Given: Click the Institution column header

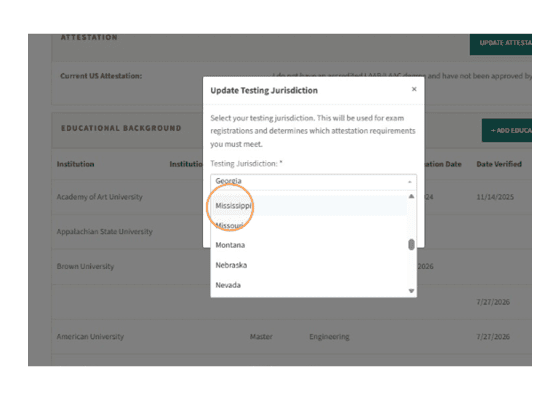Looking at the screenshot, I should [75, 164].
